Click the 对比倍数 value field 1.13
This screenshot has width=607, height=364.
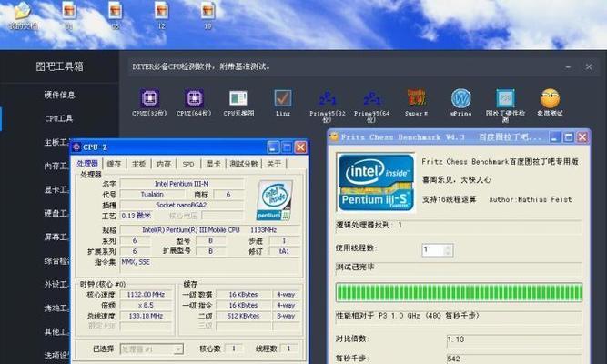pyautogui.click(x=513, y=339)
